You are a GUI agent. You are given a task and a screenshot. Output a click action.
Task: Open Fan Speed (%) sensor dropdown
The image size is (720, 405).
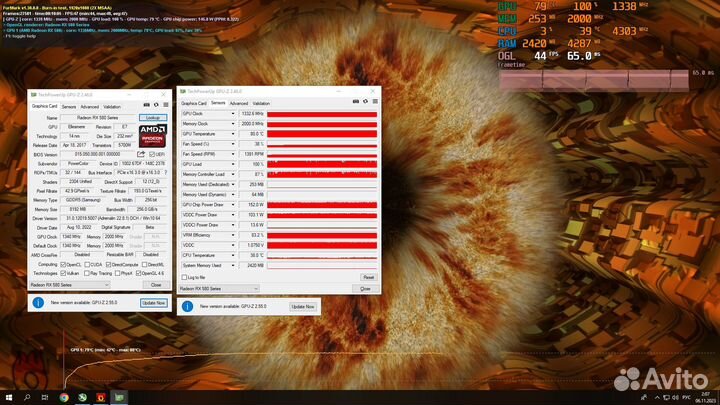232,144
